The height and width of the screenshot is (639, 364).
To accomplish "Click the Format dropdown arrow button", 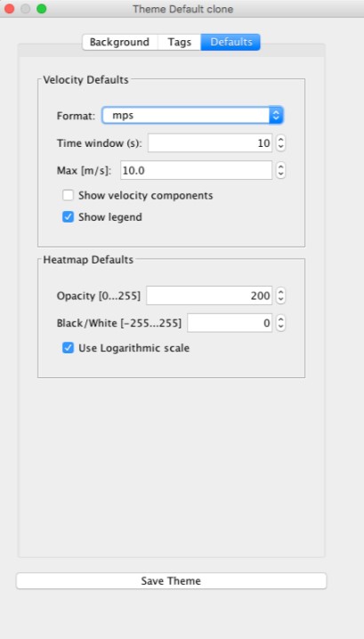I will coord(276,116).
